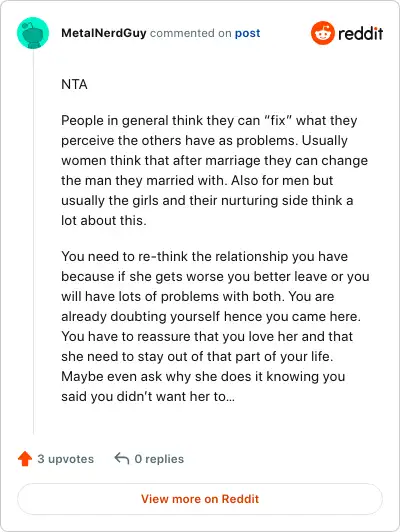Click the quoted word "fix" in comment

pyautogui.click(x=276, y=120)
